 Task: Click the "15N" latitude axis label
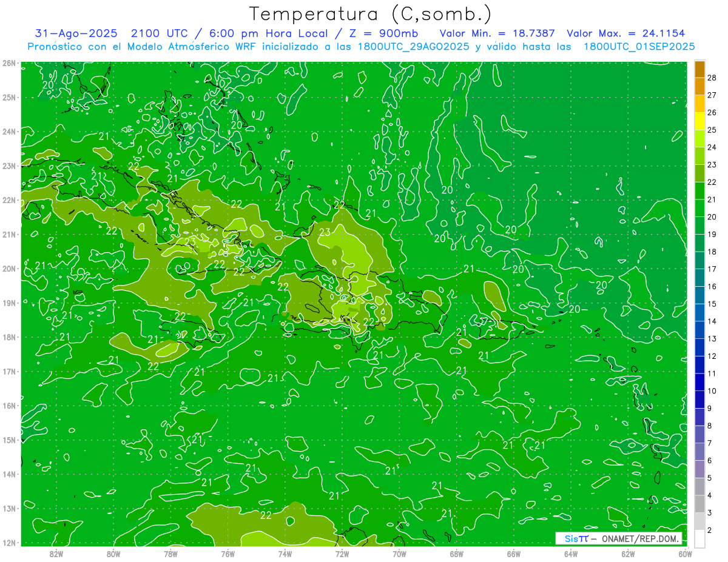9,440
